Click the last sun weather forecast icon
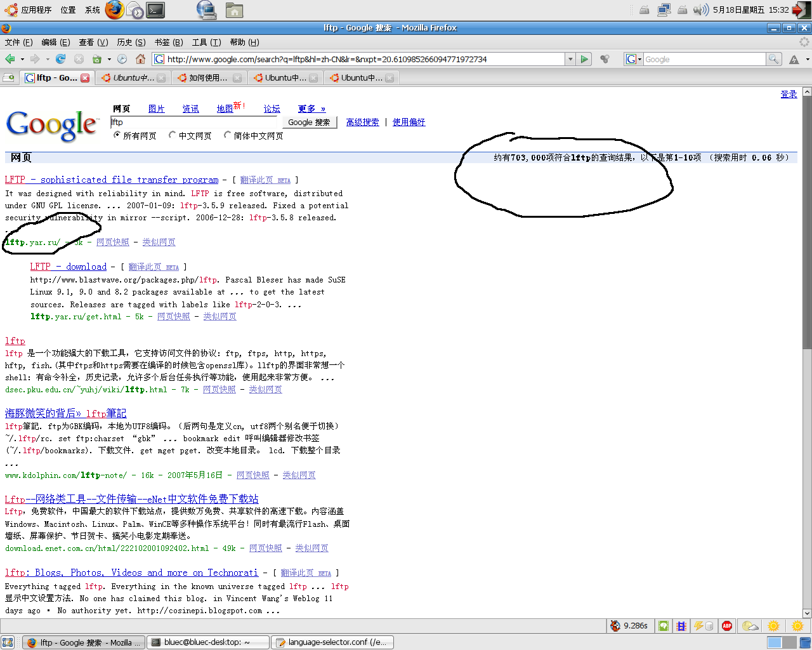The width and height of the screenshot is (812, 650). [x=797, y=626]
